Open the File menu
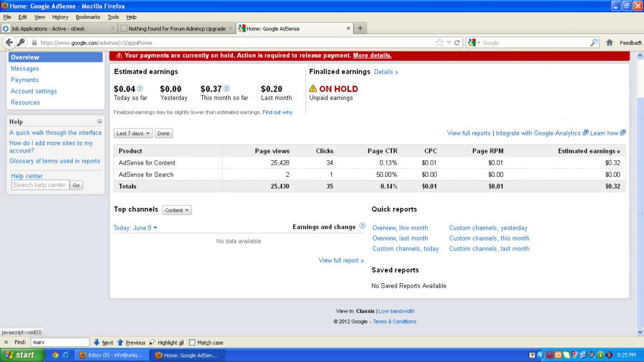Viewport: 644px width, 362px height. (7, 17)
